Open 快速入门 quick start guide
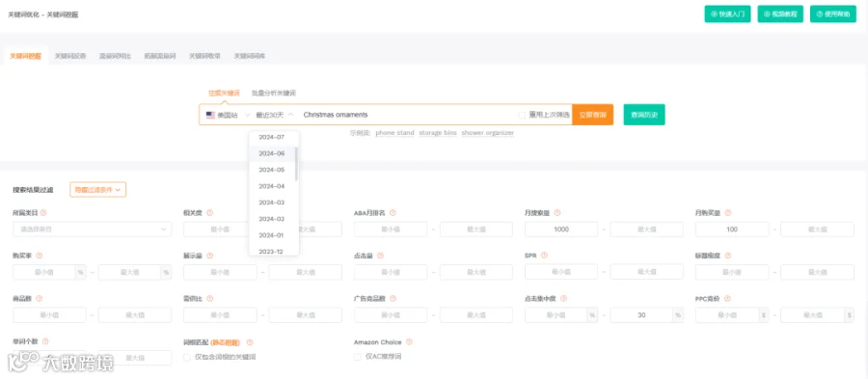This screenshot has height=379, width=868. (x=727, y=14)
